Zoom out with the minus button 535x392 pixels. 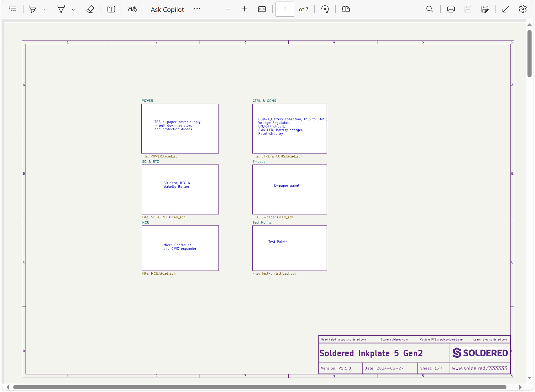(x=228, y=9)
